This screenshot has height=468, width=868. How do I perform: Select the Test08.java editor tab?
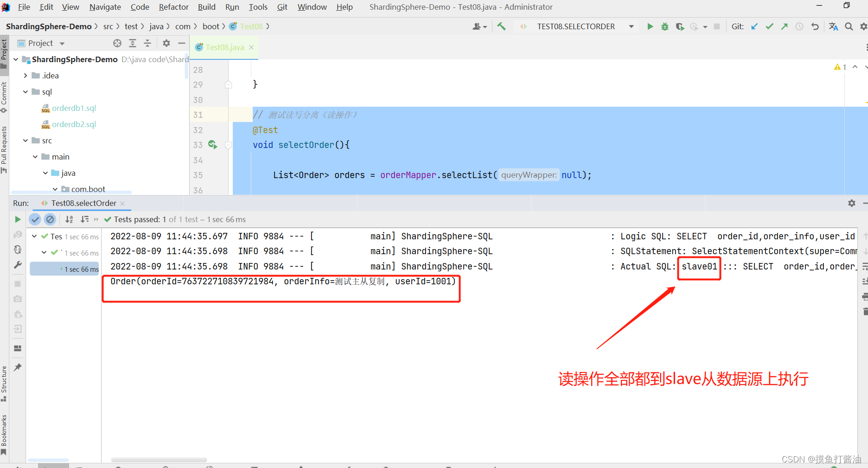pyautogui.click(x=224, y=47)
